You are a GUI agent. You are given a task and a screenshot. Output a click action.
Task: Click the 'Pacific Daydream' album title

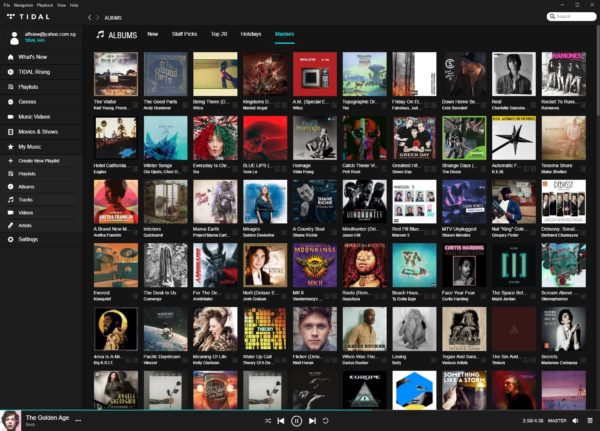[162, 357]
